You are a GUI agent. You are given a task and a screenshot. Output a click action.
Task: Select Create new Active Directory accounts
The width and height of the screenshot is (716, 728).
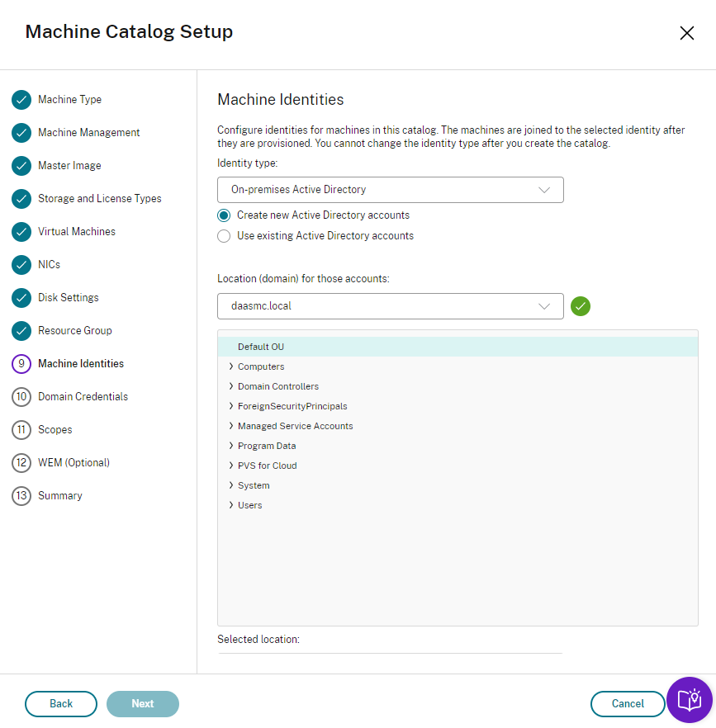click(x=224, y=215)
